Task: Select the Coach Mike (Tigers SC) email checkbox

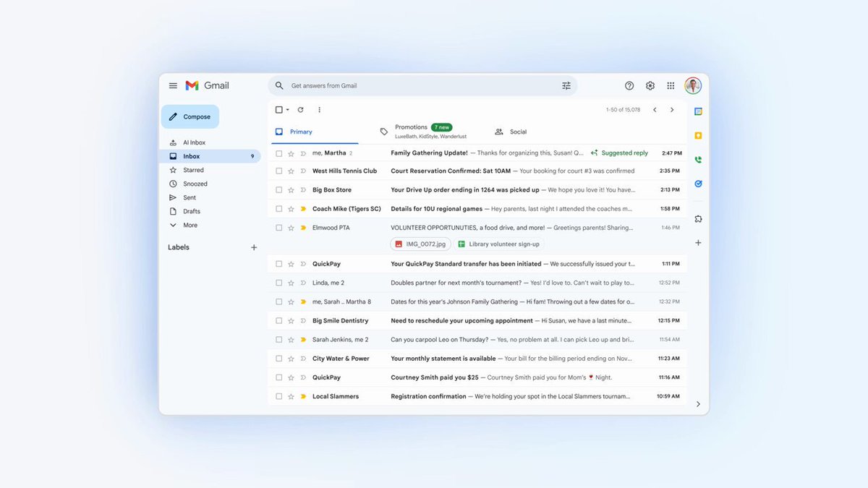Action: [x=278, y=209]
